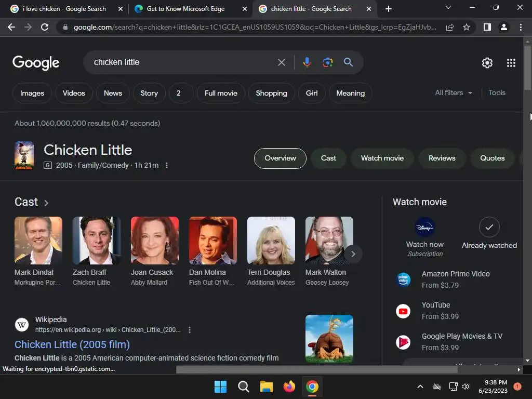The width and height of the screenshot is (532, 399).
Task: Show hidden system tray icons
Action: click(x=420, y=387)
